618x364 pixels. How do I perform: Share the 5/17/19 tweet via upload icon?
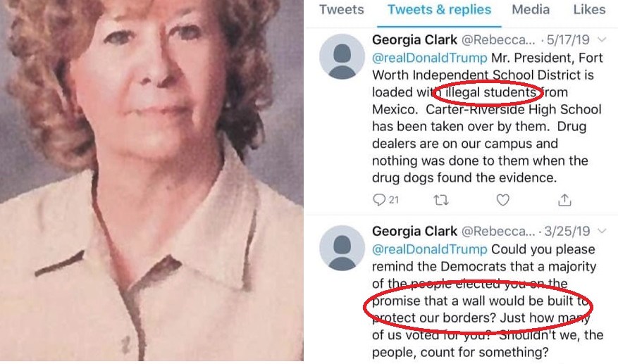(564, 200)
